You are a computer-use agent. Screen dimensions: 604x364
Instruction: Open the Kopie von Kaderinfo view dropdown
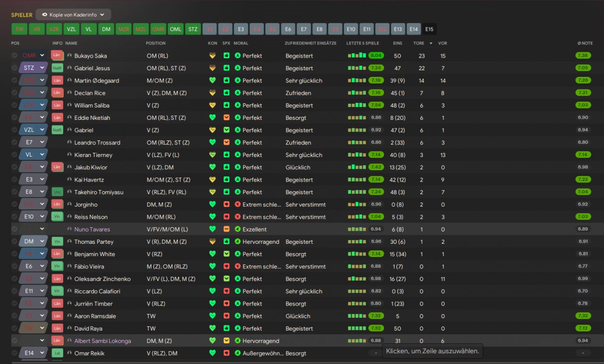[74, 15]
